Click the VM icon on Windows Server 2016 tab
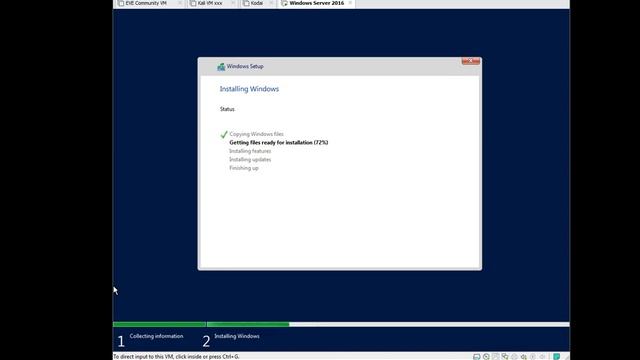This screenshot has height=360, width=640. tap(284, 3)
